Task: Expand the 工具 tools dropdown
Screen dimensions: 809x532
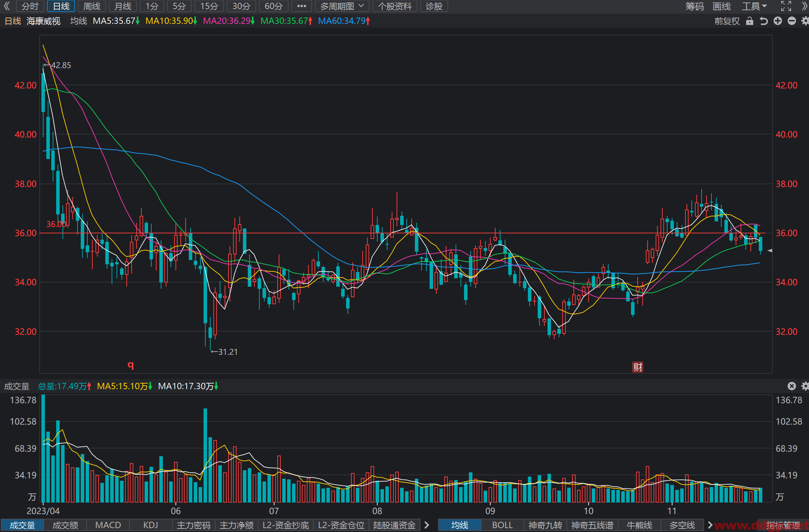Action: 755,6
